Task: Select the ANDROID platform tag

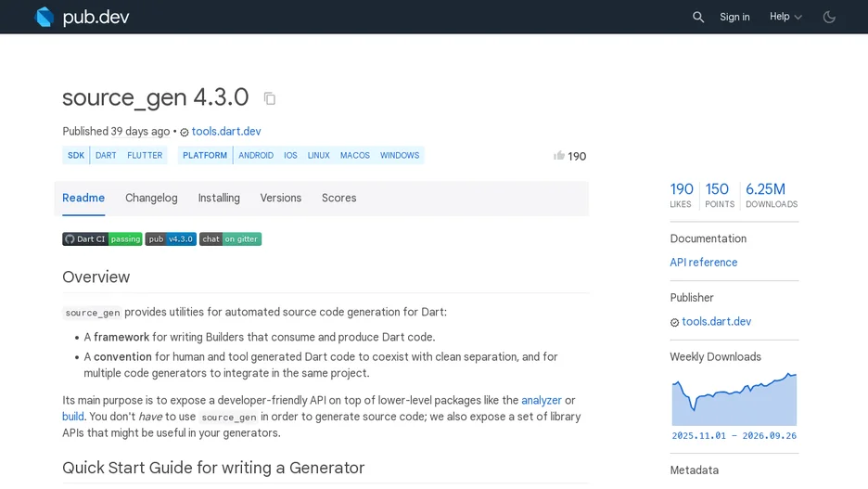Action: [256, 156]
